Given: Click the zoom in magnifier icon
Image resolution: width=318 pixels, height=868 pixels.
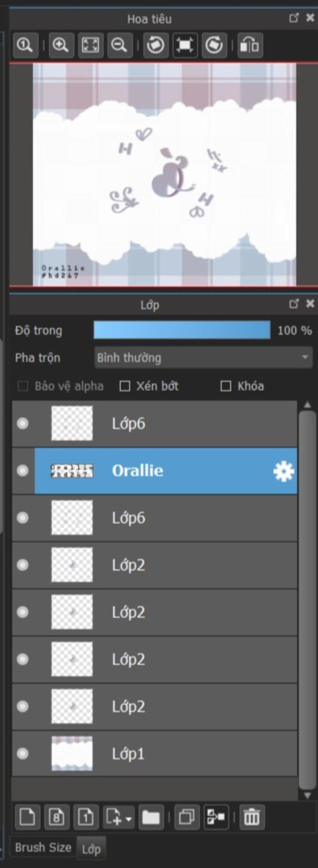Looking at the screenshot, I should coord(61,45).
